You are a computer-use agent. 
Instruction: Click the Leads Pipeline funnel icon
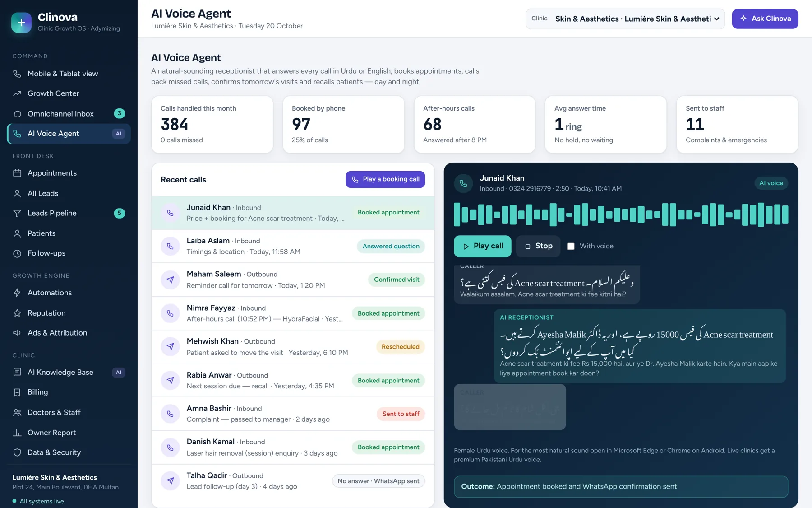pos(17,213)
